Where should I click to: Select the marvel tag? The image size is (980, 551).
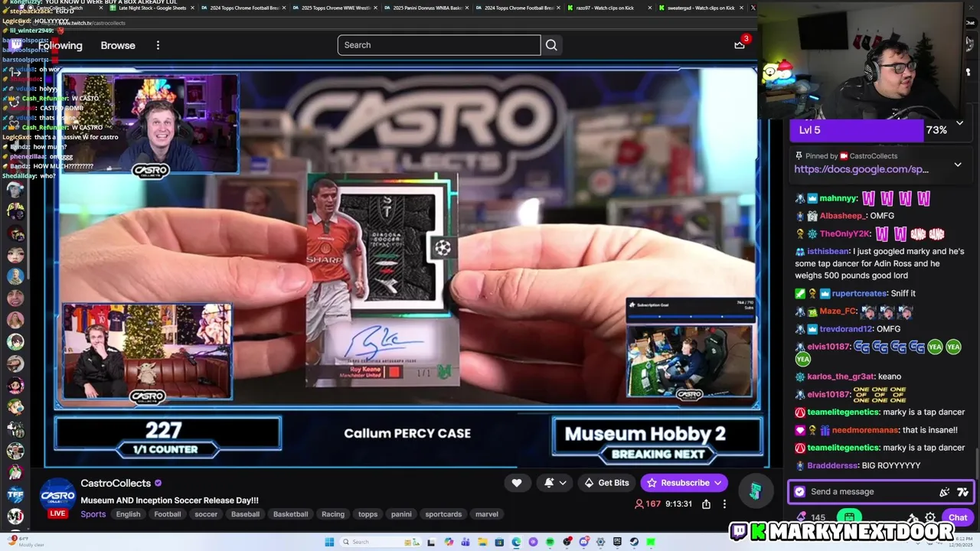[x=487, y=514]
